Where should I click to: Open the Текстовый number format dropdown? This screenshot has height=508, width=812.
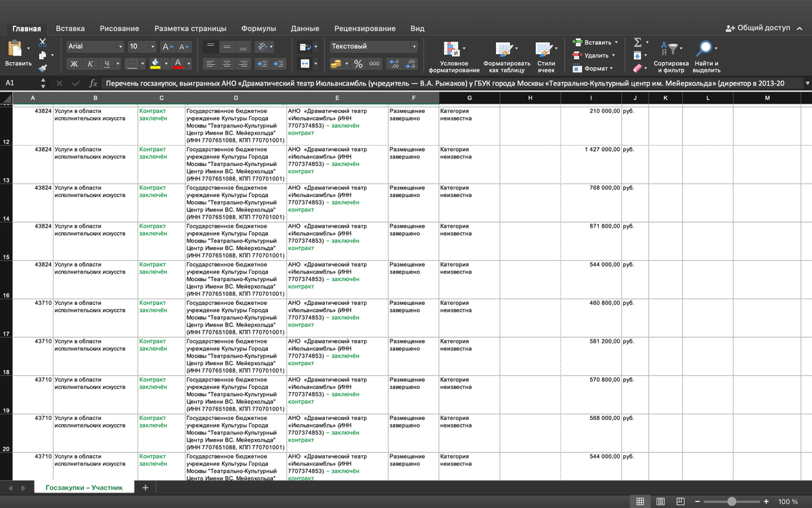click(x=414, y=47)
